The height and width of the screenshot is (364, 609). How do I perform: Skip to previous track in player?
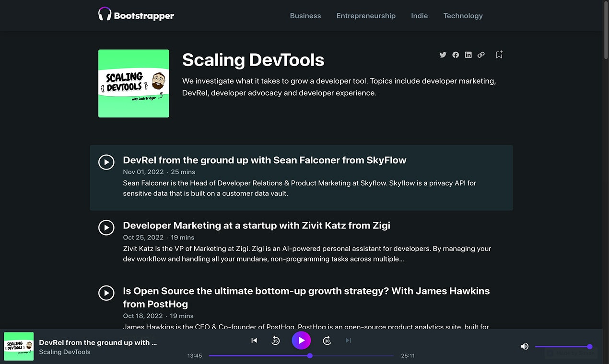254,341
